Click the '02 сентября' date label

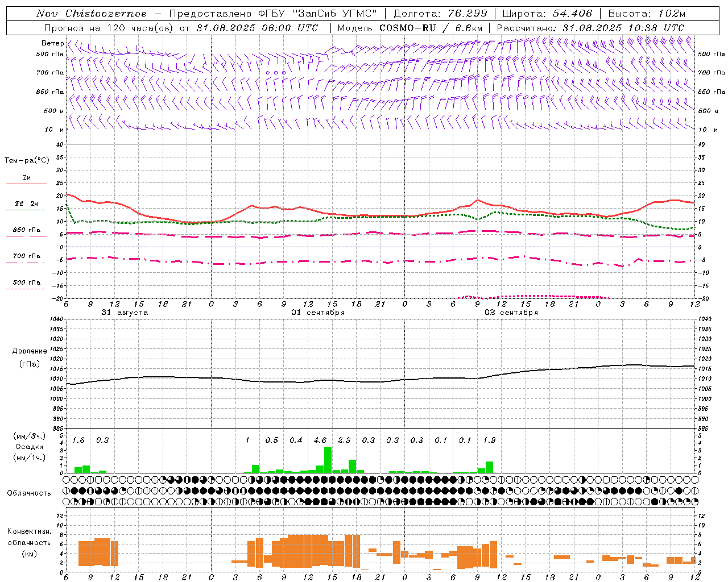coord(511,313)
